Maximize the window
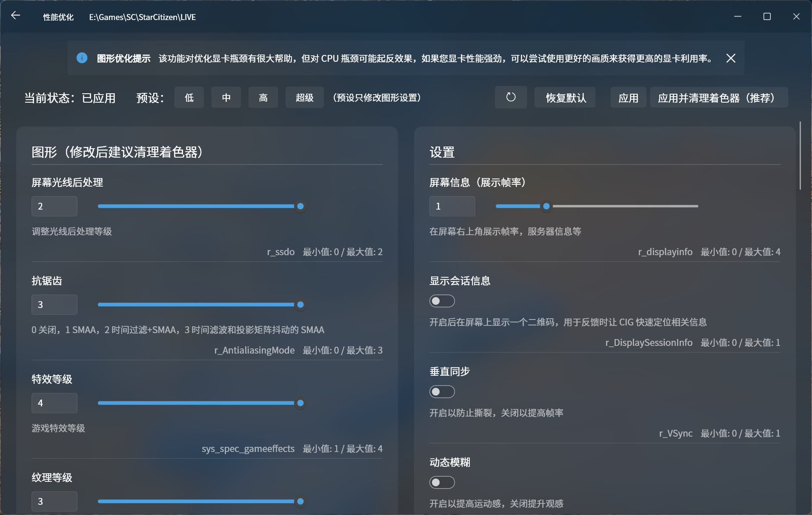The width and height of the screenshot is (812, 515). click(767, 16)
